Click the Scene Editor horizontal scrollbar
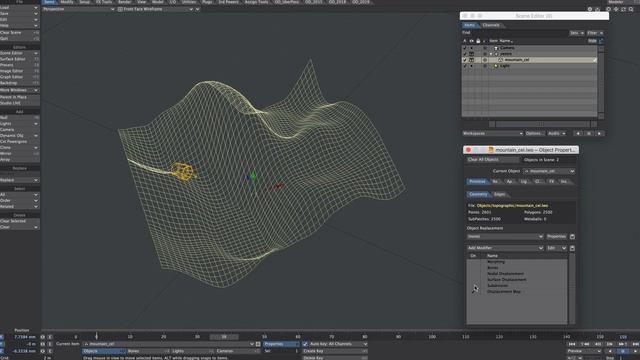This screenshot has width=640, height=360. 542,124
